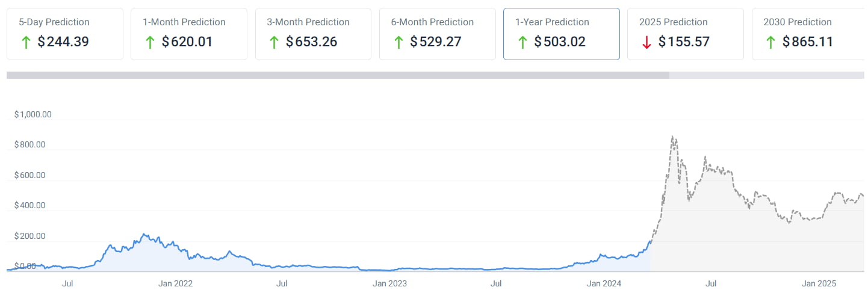Click the red down arrow in 2025 Prediction

646,42
